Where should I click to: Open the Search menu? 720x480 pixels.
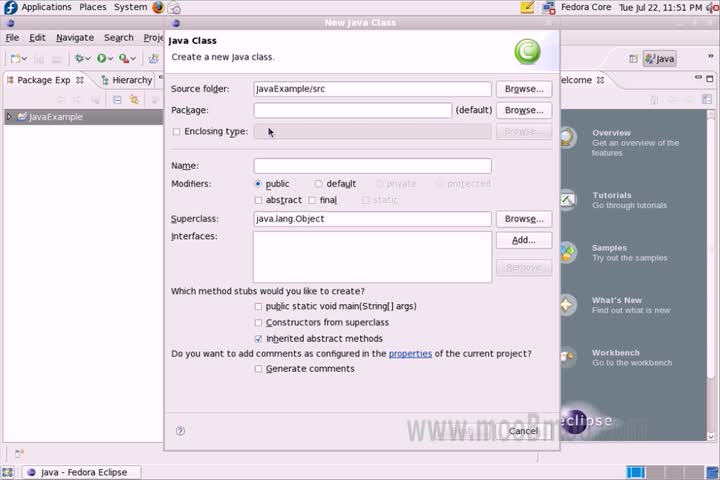click(118, 38)
